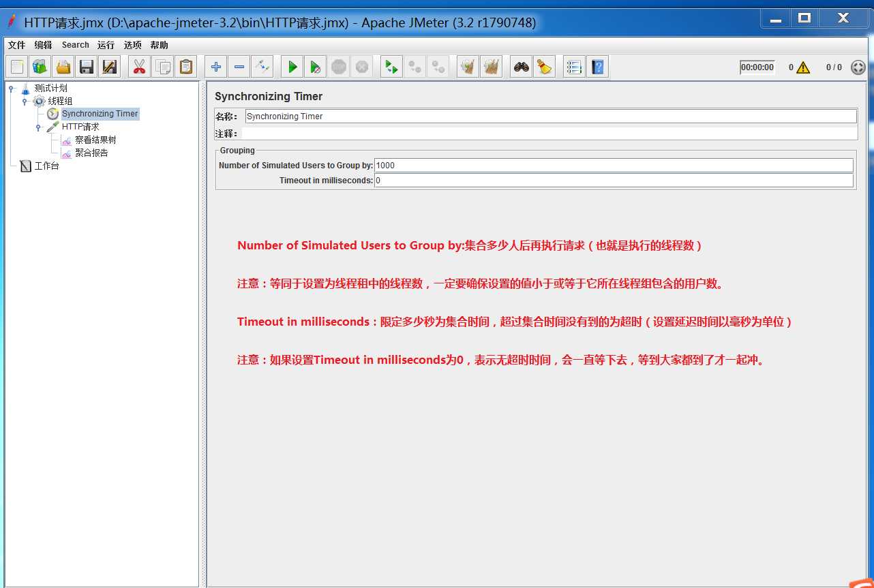Open the 文件 menu
This screenshot has width=874, height=588.
point(16,45)
